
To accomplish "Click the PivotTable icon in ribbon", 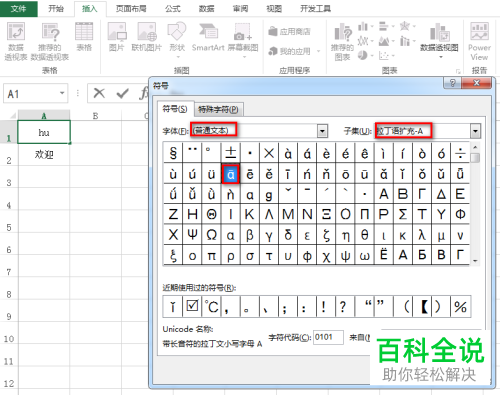I will click(x=16, y=41).
